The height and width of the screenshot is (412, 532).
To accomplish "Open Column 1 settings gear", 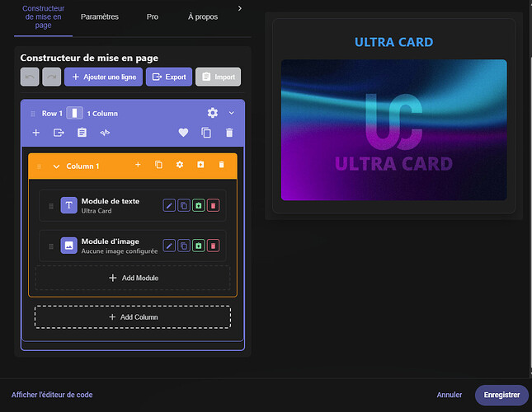I will [x=180, y=165].
